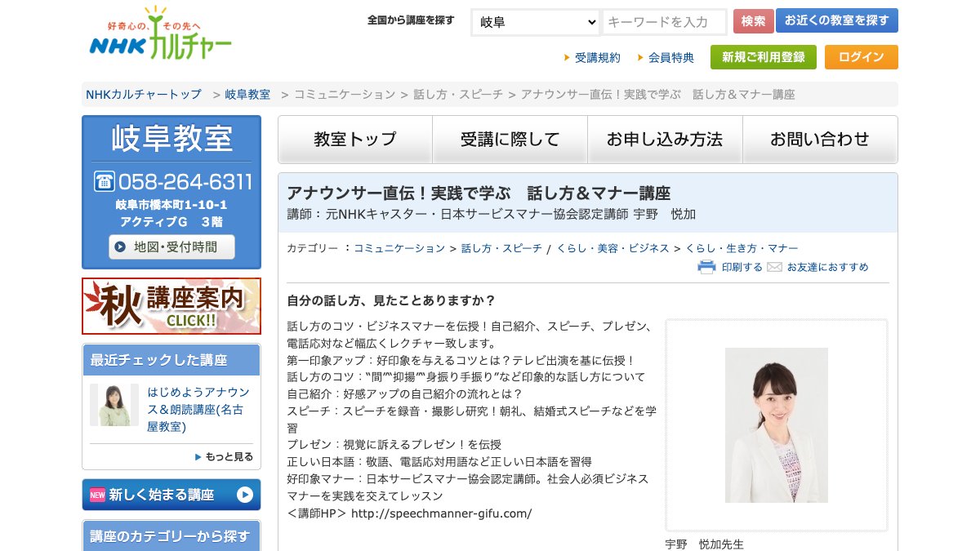
Task: Open the 秋講座案内 CLICK!! banner
Action: pyautogui.click(x=171, y=306)
